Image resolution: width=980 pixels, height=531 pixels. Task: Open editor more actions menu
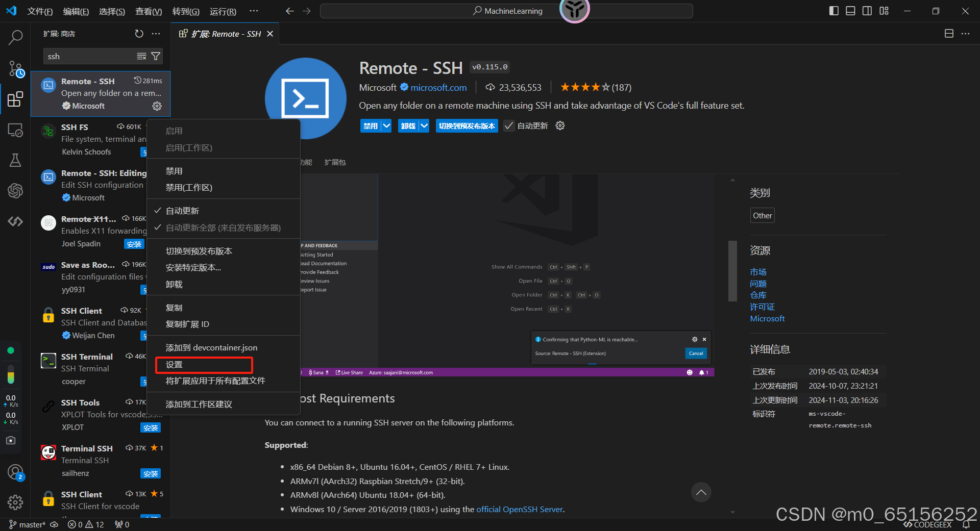pyautogui.click(x=965, y=34)
